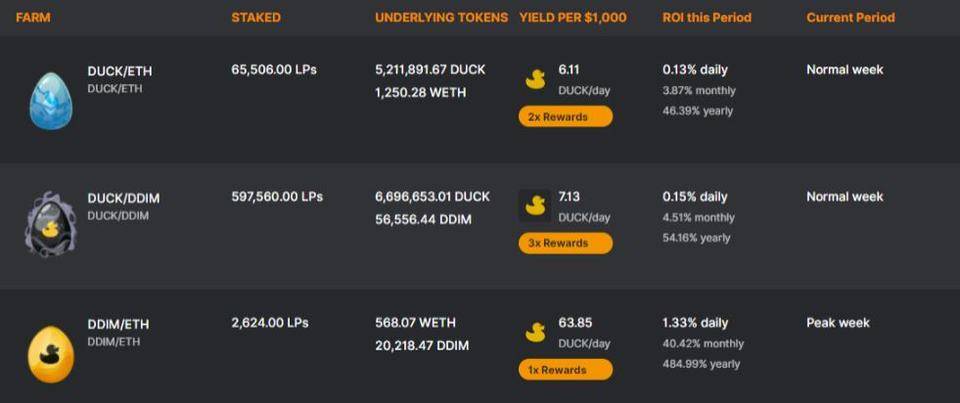The width and height of the screenshot is (960, 403).
Task: Click the UNDERLYING TOKENS column header
Action: pos(441,17)
